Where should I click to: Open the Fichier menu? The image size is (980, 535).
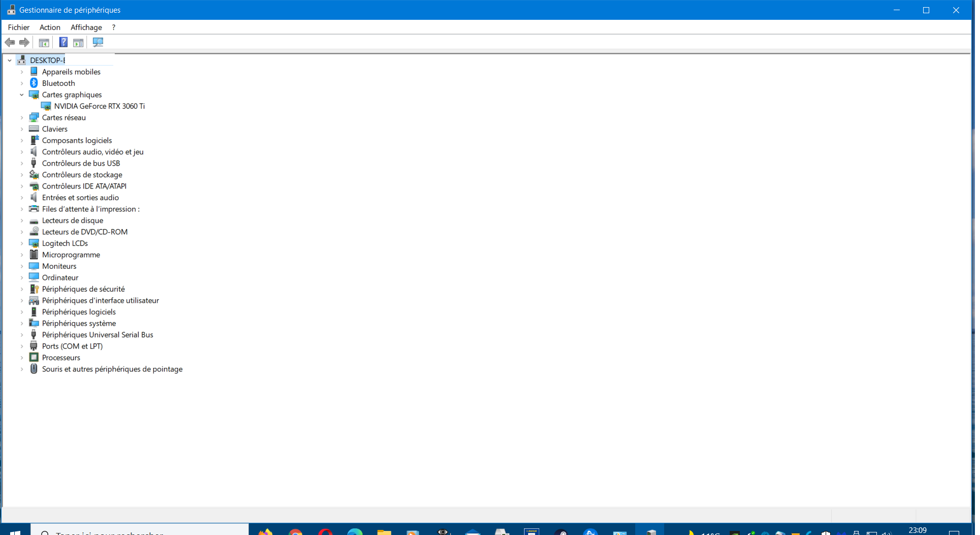click(x=19, y=27)
